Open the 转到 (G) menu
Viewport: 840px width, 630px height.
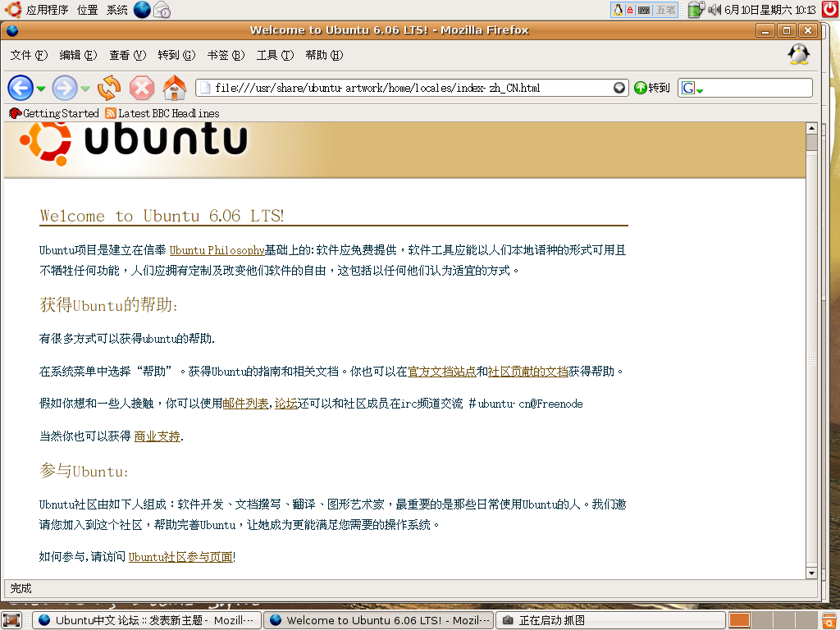tap(177, 55)
